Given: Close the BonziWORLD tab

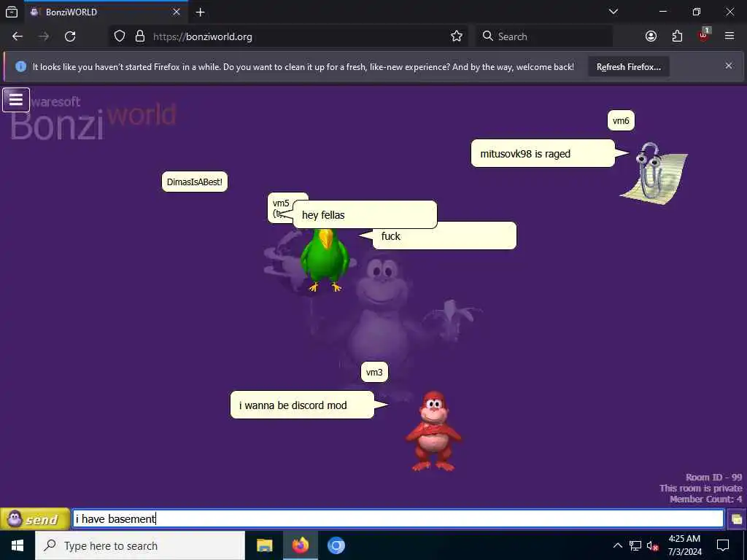Looking at the screenshot, I should 177,12.
